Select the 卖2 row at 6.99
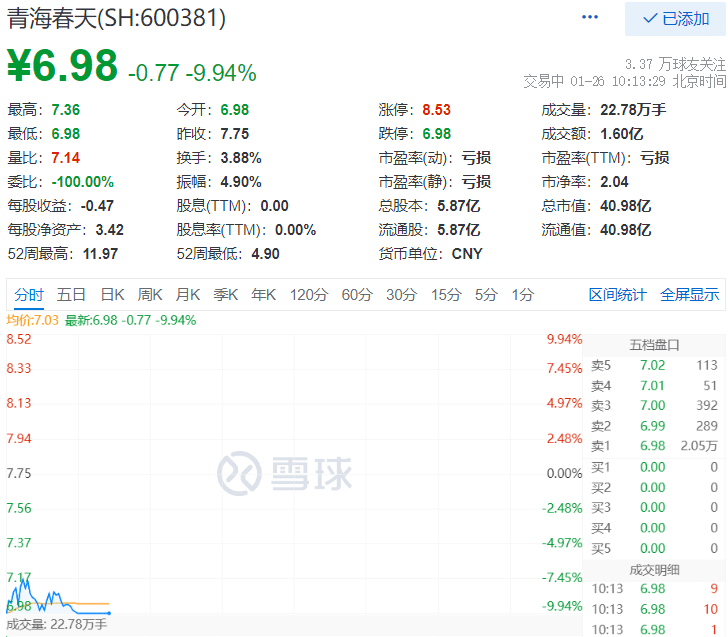The image size is (728, 637). (654, 426)
